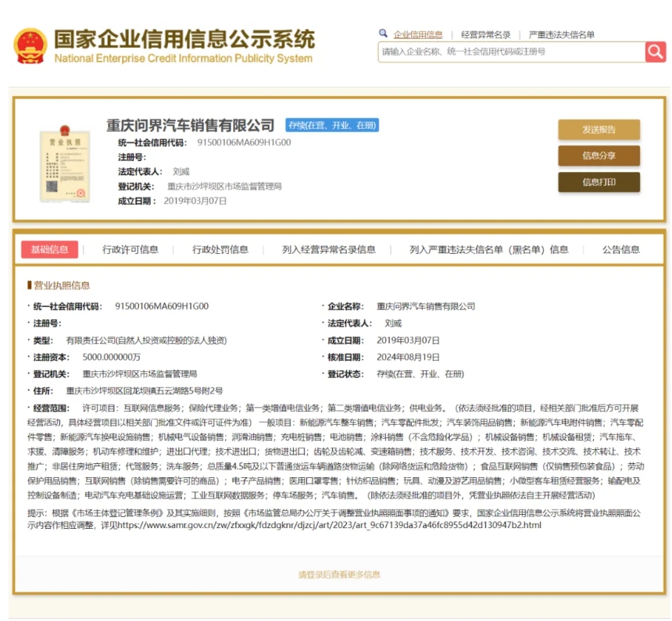Switch to the 列入经营异常名录信息 tab
This screenshot has width=672, height=621.
[329, 249]
